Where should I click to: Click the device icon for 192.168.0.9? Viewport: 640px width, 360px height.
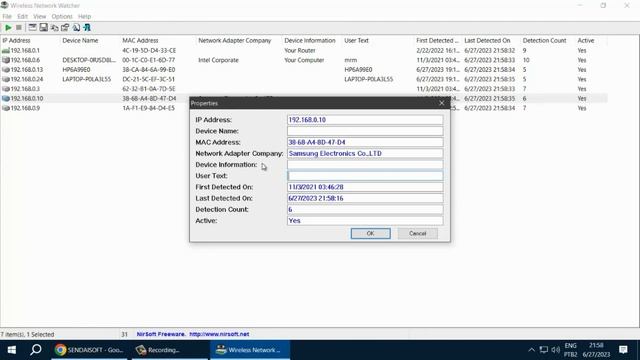click(x=6, y=108)
